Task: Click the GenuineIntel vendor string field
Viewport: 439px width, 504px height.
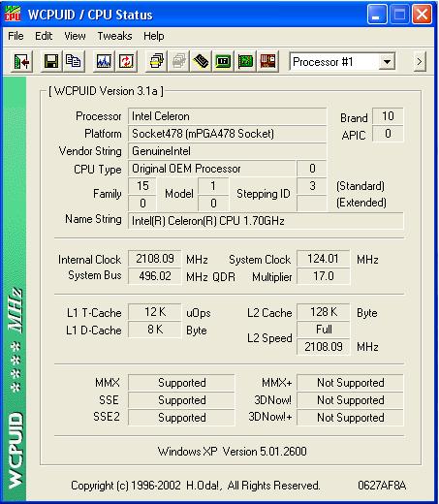Action: 227,151
